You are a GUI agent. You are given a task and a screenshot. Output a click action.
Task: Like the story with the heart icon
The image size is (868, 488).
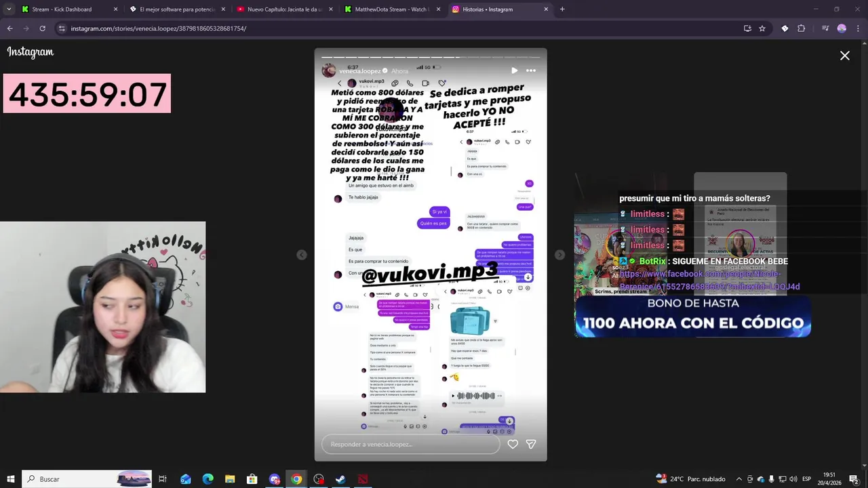click(x=513, y=444)
